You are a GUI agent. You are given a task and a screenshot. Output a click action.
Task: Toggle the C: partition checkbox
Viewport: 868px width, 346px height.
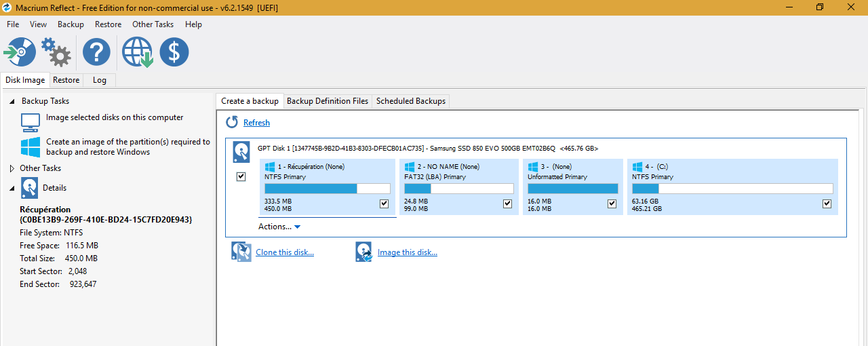tap(827, 204)
